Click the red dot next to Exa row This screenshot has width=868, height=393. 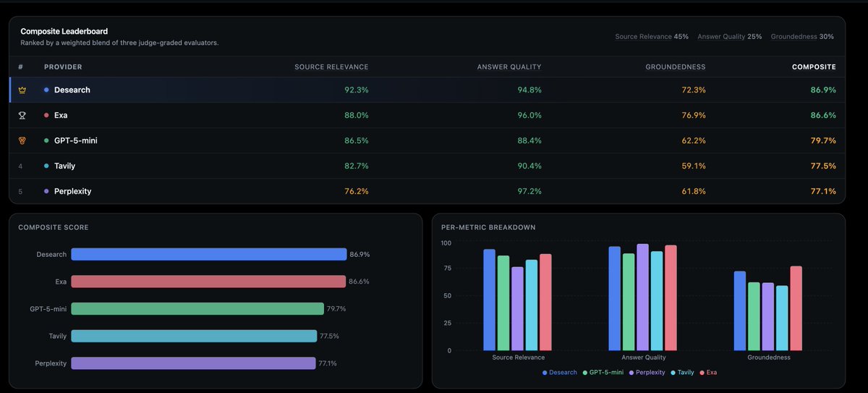[x=46, y=115]
